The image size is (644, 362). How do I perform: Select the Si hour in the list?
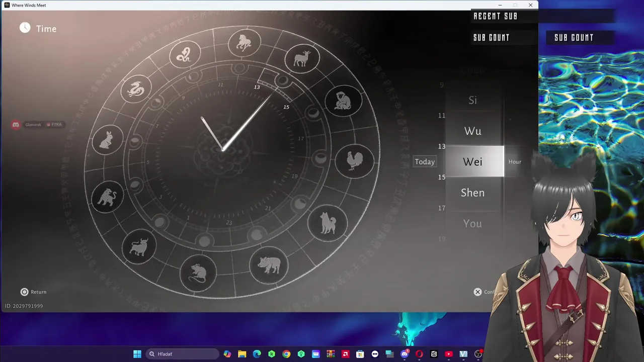click(472, 100)
